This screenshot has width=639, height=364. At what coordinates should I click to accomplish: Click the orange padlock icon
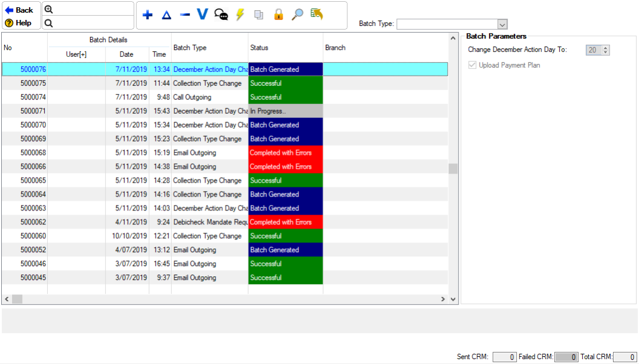(x=278, y=15)
